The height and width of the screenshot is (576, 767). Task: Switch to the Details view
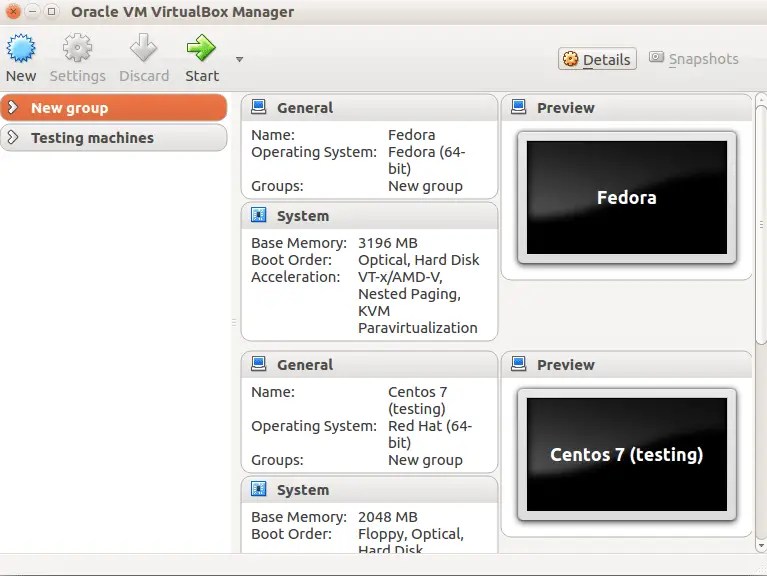pos(597,59)
